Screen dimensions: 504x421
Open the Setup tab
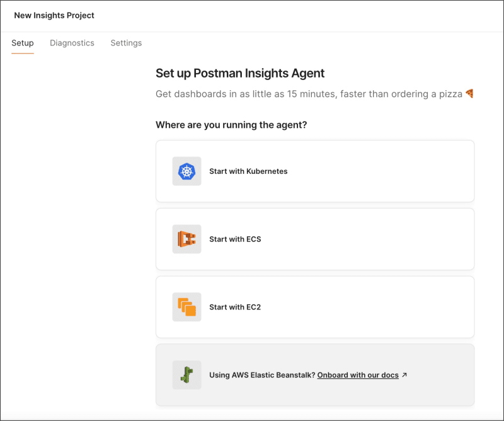click(23, 43)
